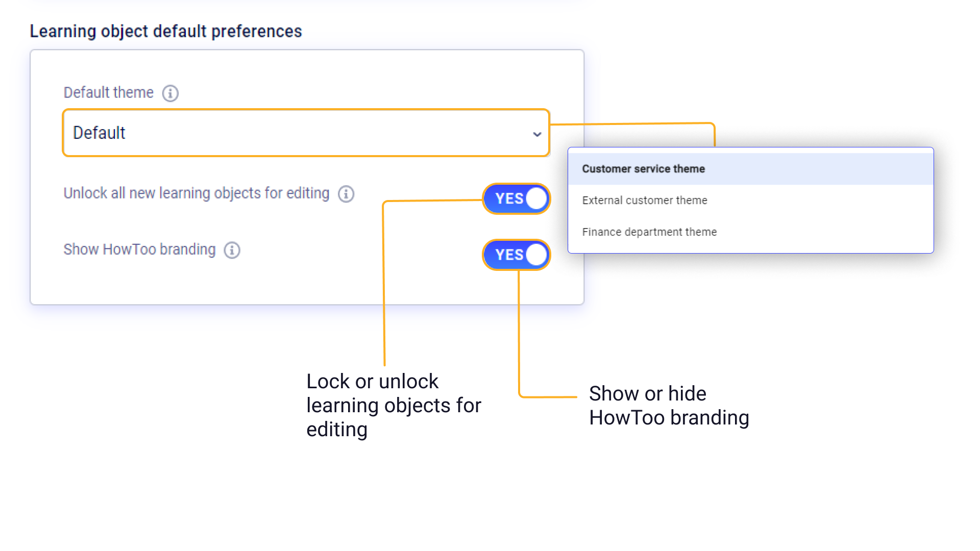
Task: Click white knob on HowToo branding toggle
Action: pyautogui.click(x=536, y=255)
